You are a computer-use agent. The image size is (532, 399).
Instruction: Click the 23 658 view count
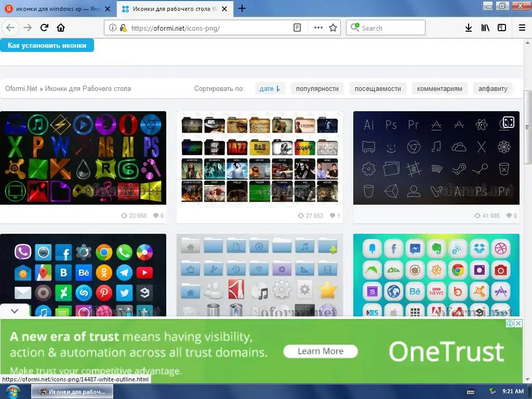(x=134, y=216)
